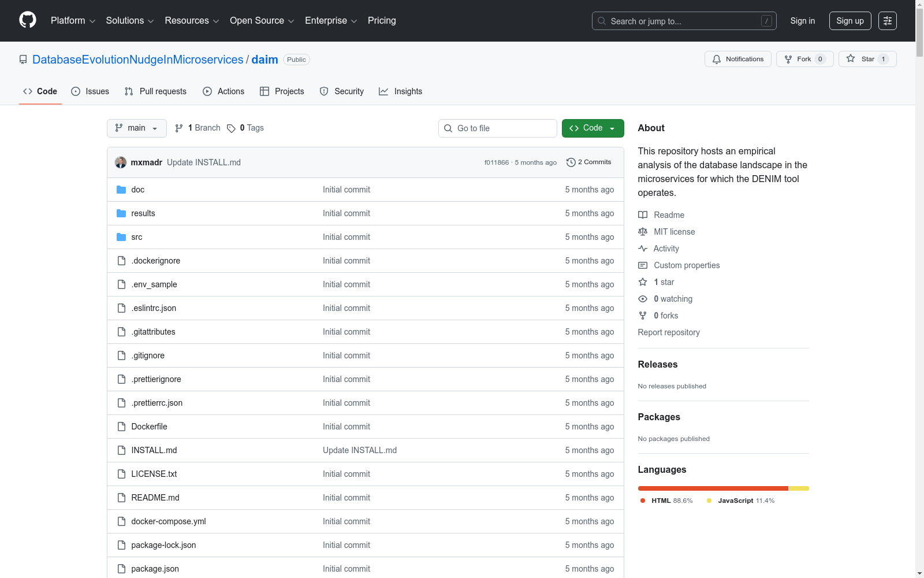This screenshot has width=924, height=578.
Task: Open the Actions tab
Action: pyautogui.click(x=223, y=91)
